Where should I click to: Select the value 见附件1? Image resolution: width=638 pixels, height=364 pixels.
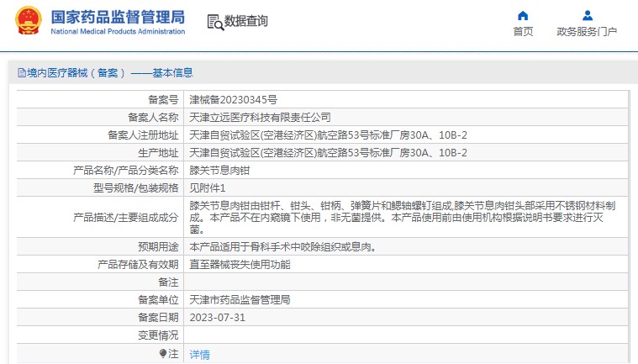(x=207, y=188)
